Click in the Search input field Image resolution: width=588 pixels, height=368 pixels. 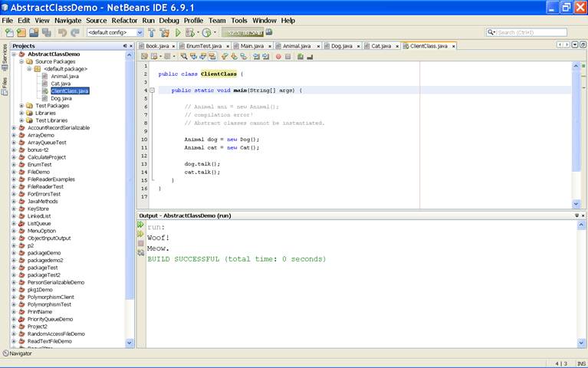coord(537,32)
